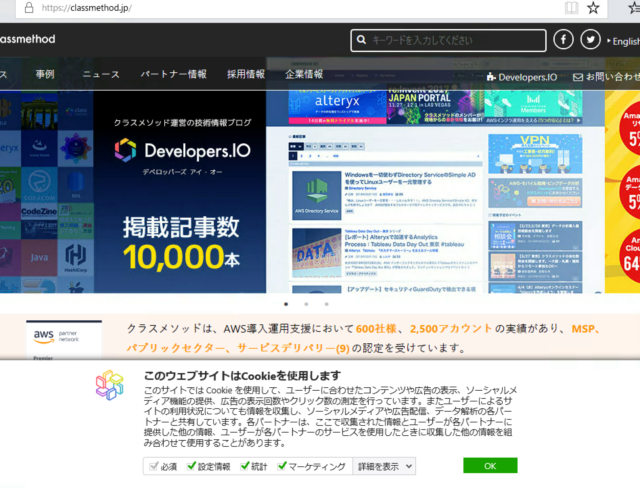Uncheck the マーケティング checkbox
The image size is (640, 488).
tap(282, 466)
